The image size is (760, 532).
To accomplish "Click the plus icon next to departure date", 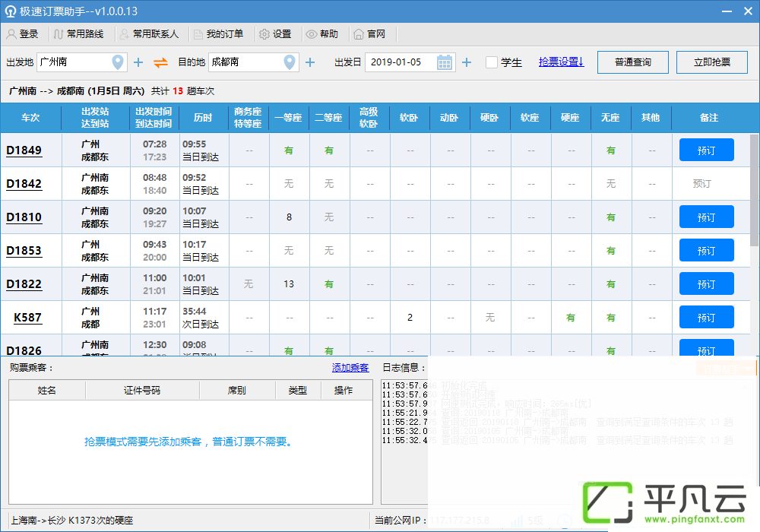I will 467,62.
